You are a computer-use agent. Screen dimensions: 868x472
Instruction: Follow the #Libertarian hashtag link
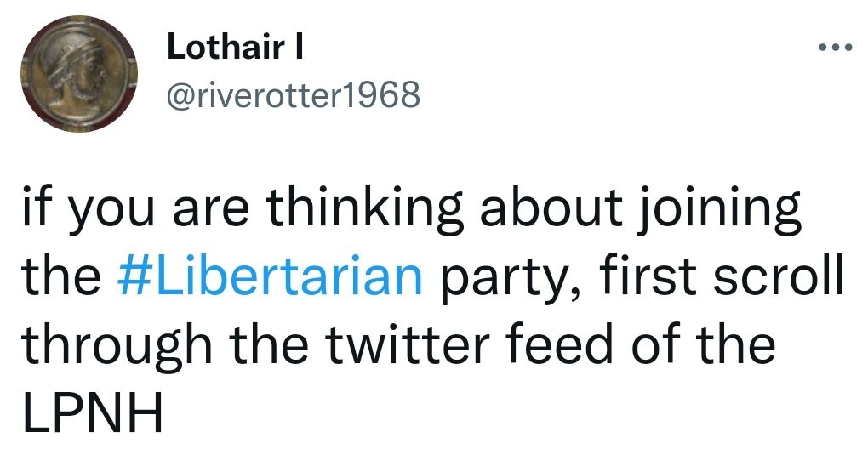268,277
